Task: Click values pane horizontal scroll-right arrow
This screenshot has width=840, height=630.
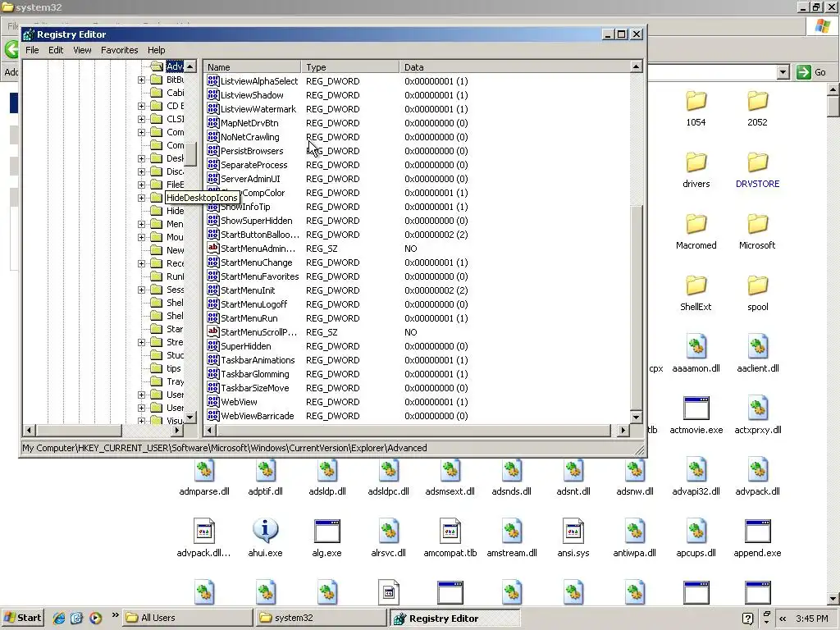Action: pos(623,430)
